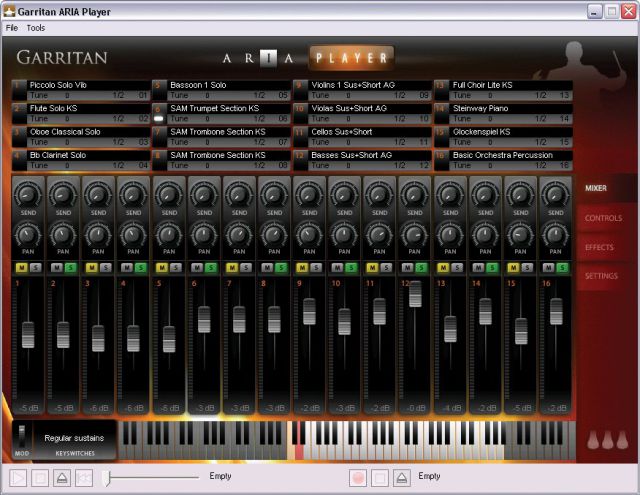Screen dimensions: 640x495
Task: Click the rewind button in the MIDI player
Action: (x=84, y=477)
